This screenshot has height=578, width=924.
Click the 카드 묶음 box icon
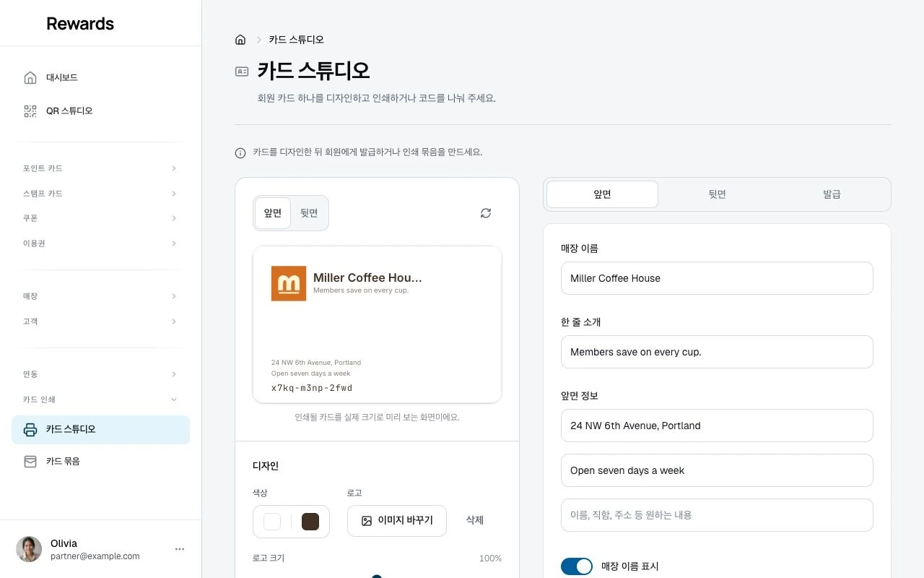pos(30,461)
